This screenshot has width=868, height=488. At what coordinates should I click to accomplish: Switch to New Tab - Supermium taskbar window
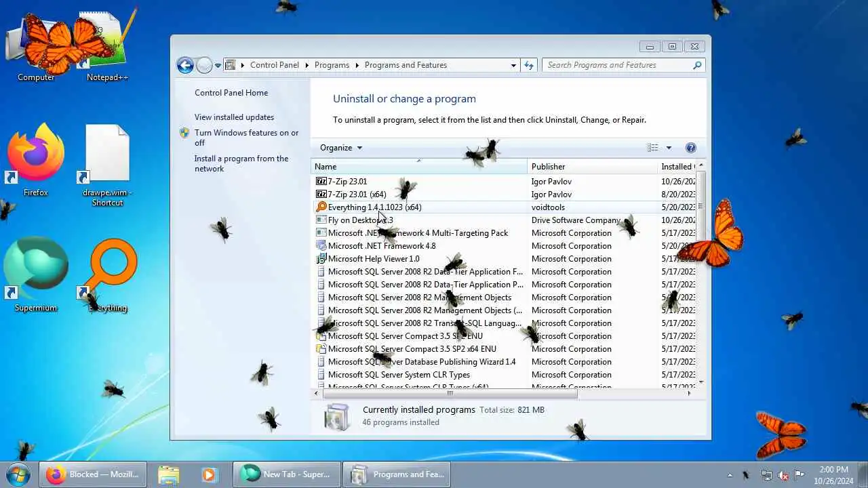tap(286, 474)
